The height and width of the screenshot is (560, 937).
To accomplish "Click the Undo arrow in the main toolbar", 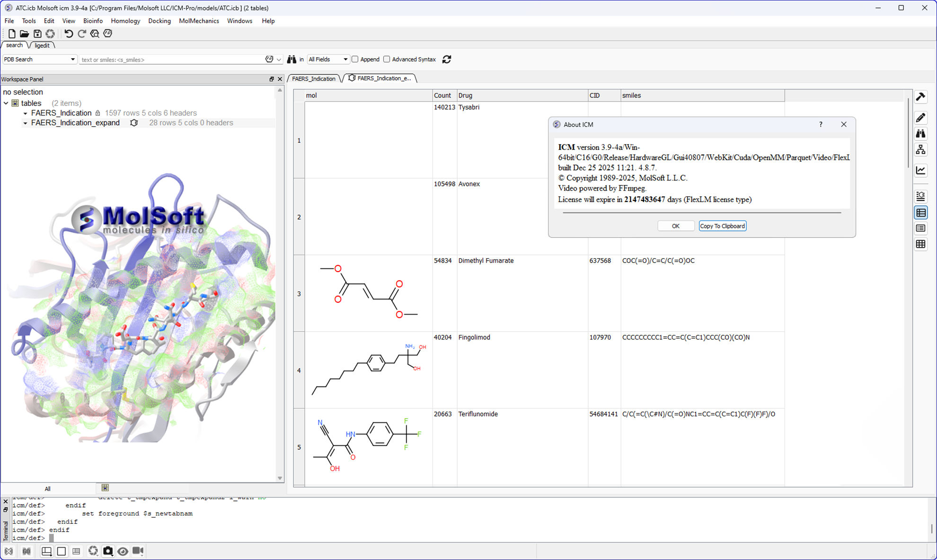I will (69, 34).
